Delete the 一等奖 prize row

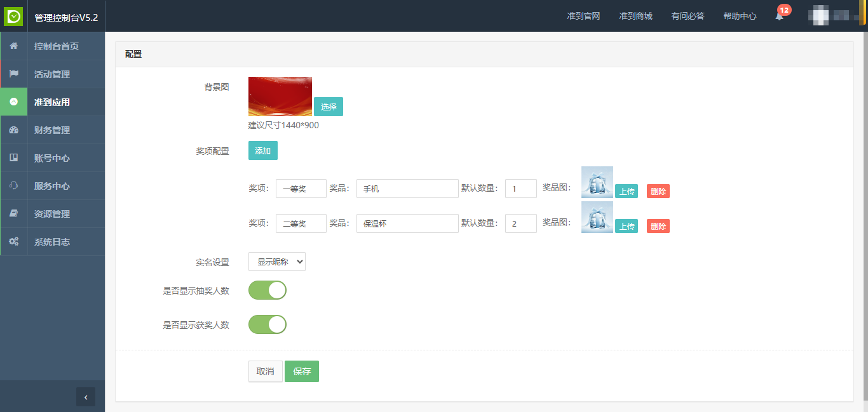(x=658, y=191)
